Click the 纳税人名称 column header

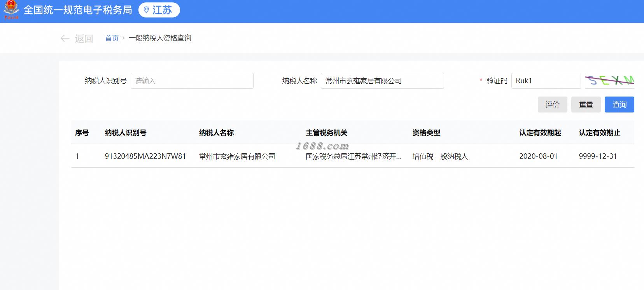(x=216, y=133)
